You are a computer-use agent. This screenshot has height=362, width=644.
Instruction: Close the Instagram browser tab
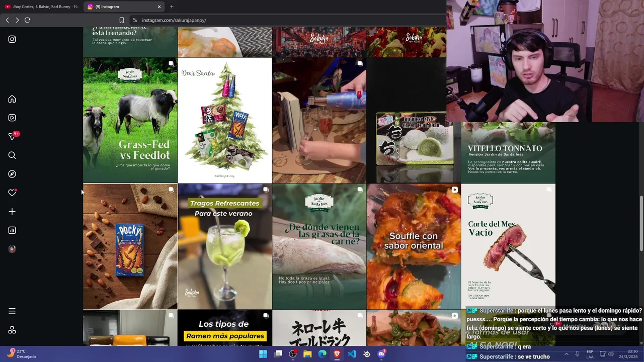[x=159, y=7]
